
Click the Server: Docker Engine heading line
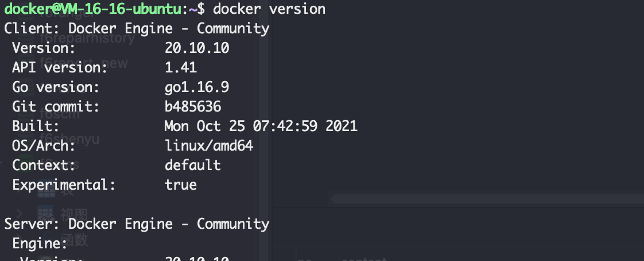(x=137, y=224)
